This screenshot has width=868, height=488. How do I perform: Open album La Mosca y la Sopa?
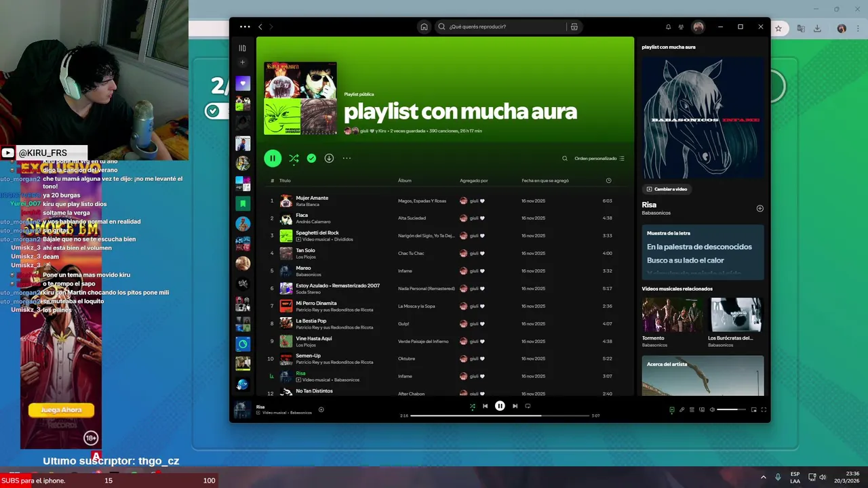click(416, 306)
